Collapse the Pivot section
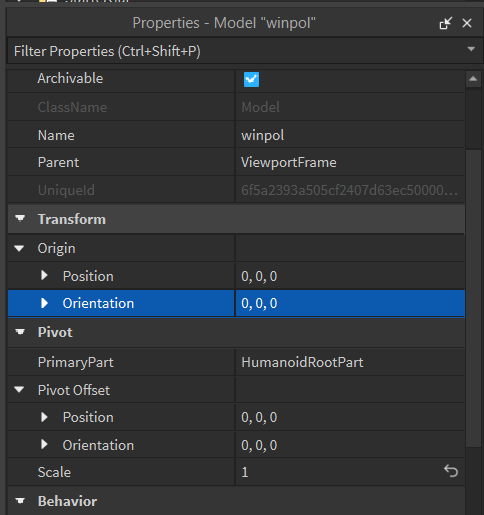484x515 pixels. [x=20, y=332]
